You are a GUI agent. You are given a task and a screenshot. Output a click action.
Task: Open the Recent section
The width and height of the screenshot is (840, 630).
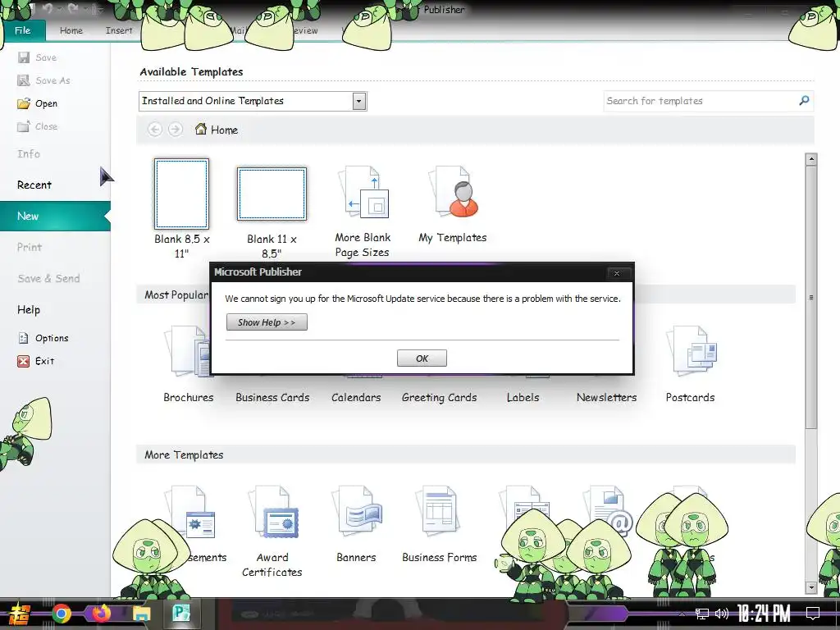[x=34, y=185]
